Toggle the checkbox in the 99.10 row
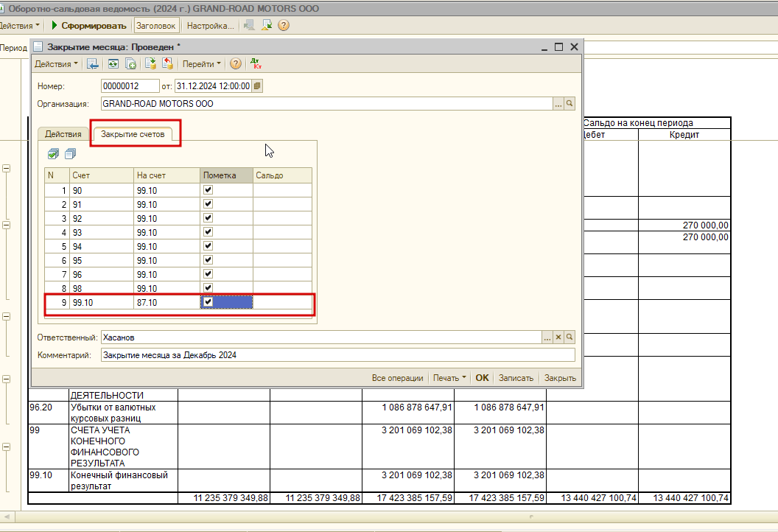This screenshot has width=778, height=532. [208, 301]
